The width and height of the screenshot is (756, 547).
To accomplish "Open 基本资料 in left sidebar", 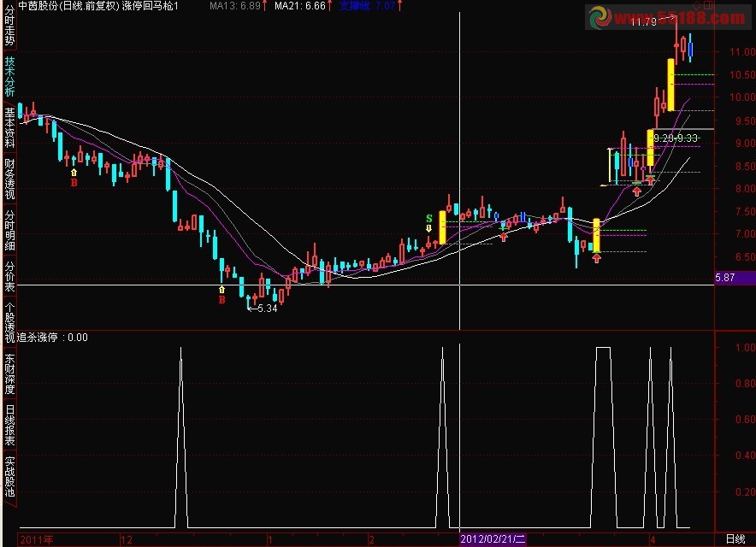I will pos(9,127).
